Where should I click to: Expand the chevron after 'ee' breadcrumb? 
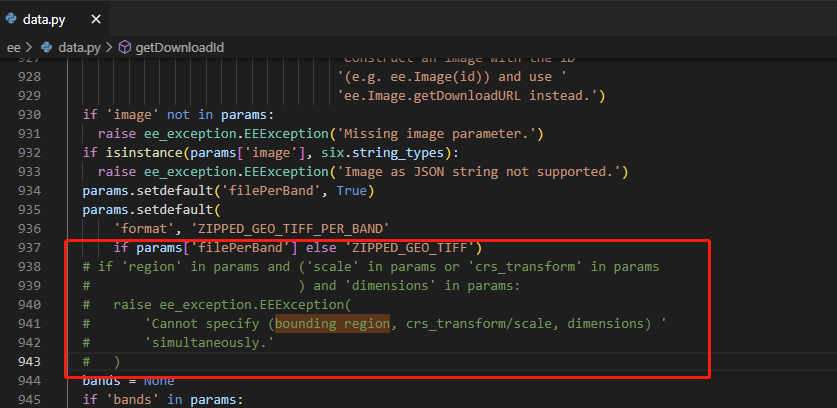pyautogui.click(x=29, y=48)
